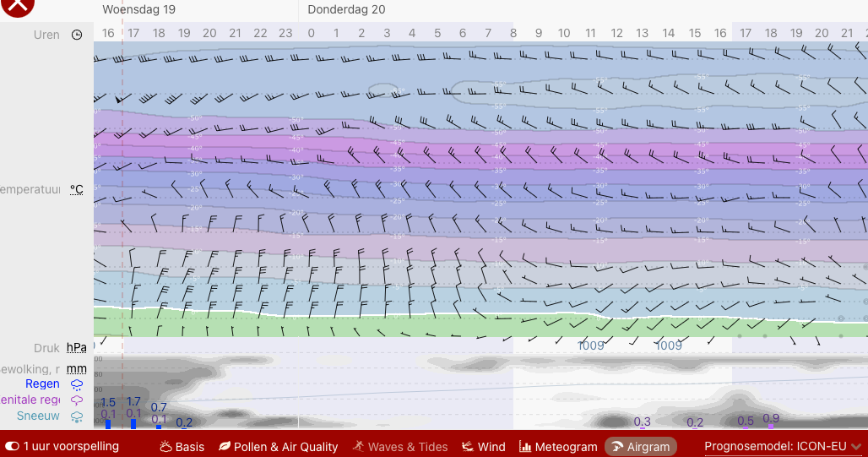Change pressure unit hPa
This screenshot has width=868, height=457.
point(76,348)
